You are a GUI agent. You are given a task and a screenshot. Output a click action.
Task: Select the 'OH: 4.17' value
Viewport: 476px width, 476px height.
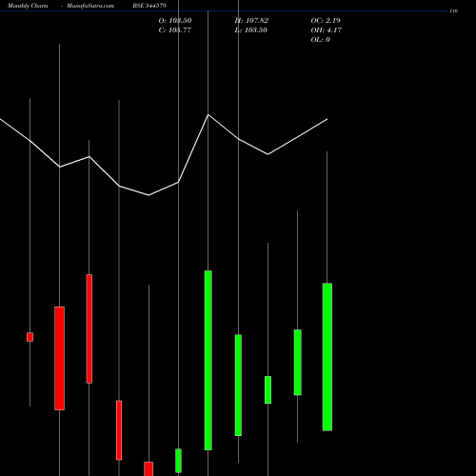coord(327,30)
